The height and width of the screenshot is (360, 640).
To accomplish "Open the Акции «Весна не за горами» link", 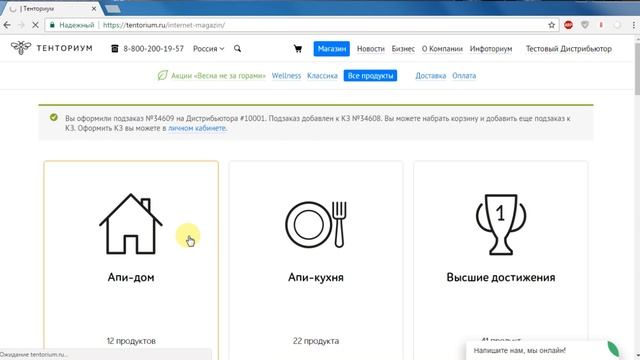I will point(218,76).
